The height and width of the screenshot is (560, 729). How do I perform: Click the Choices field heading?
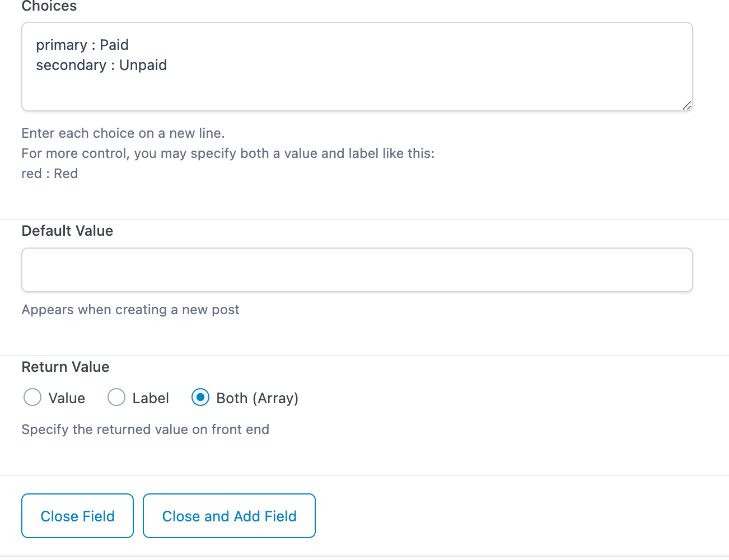point(49,7)
